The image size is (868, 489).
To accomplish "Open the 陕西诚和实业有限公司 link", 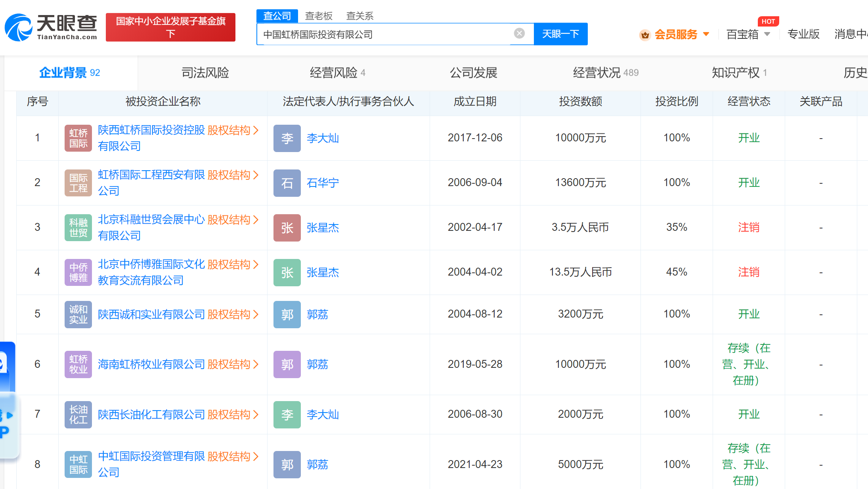I will pos(151,314).
